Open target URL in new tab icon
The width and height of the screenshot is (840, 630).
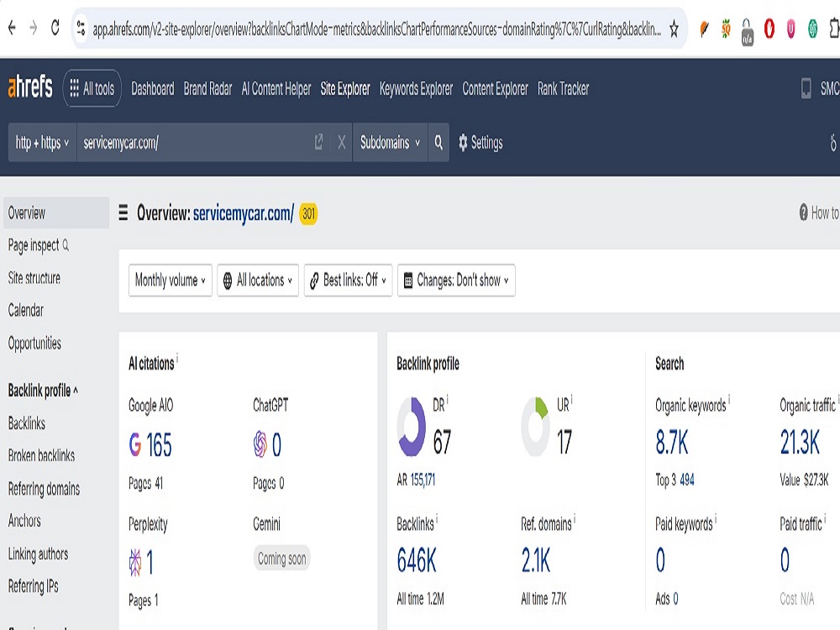pyautogui.click(x=318, y=142)
